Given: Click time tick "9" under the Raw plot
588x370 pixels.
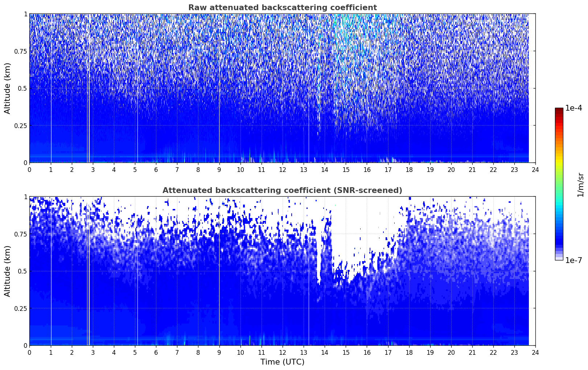Looking at the screenshot, I should click(x=219, y=169).
